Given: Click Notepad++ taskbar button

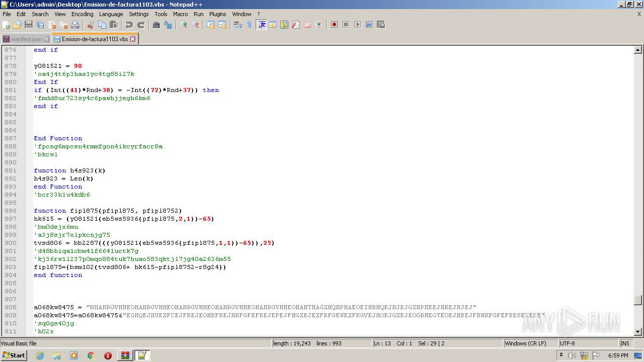Looking at the screenshot, I should point(142,355).
